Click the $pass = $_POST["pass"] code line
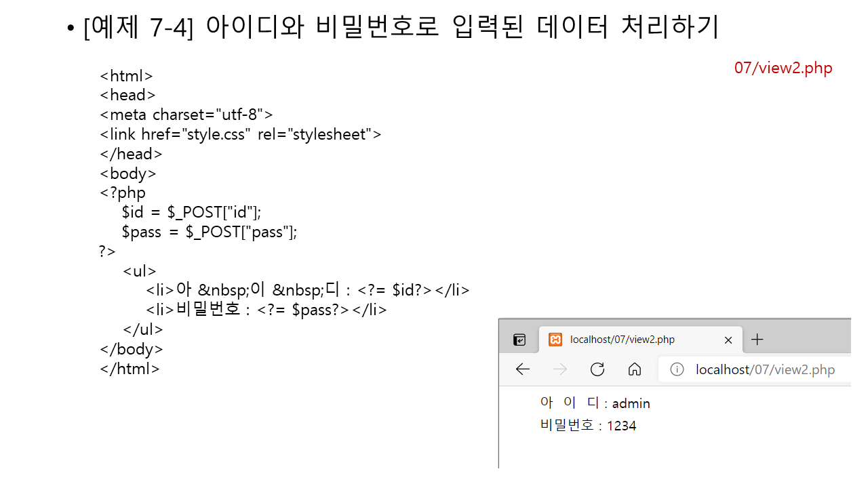 (210, 232)
